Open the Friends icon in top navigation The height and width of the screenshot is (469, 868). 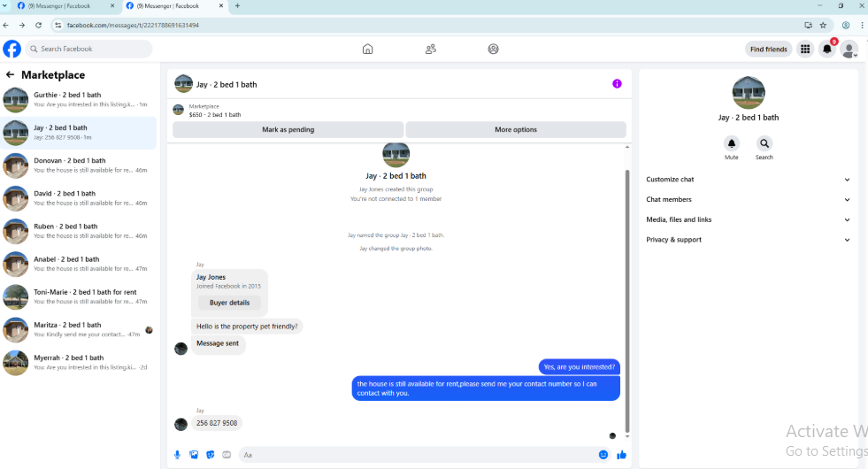pos(431,49)
